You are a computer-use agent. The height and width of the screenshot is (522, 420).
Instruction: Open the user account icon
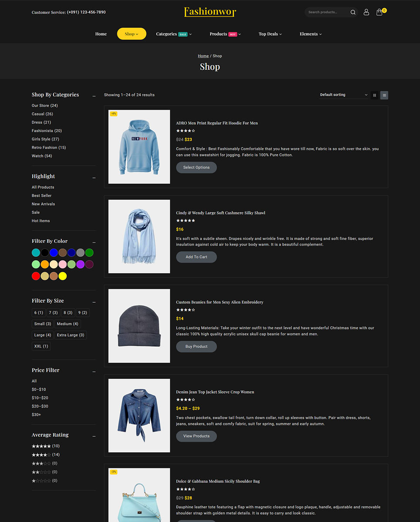click(x=366, y=12)
